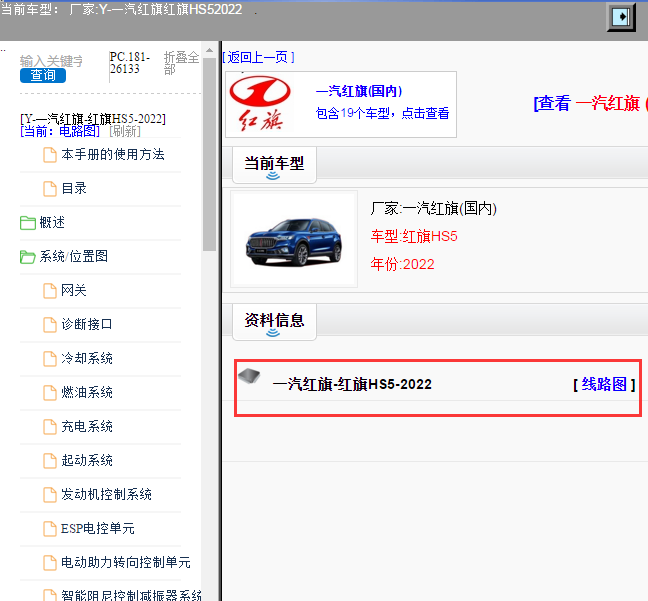The width and height of the screenshot is (648, 601).
Task: Click the sidebar vertical scrollbar thumb
Action: (209, 154)
